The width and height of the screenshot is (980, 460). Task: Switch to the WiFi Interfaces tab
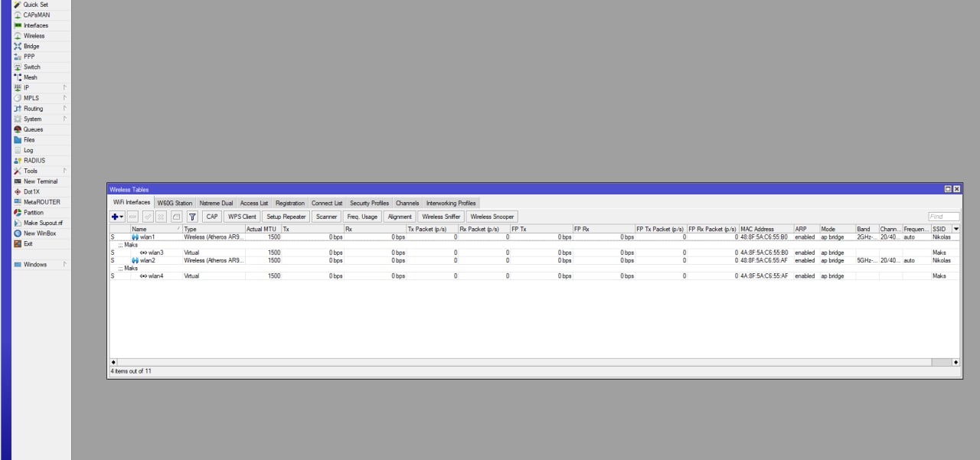pyautogui.click(x=132, y=203)
